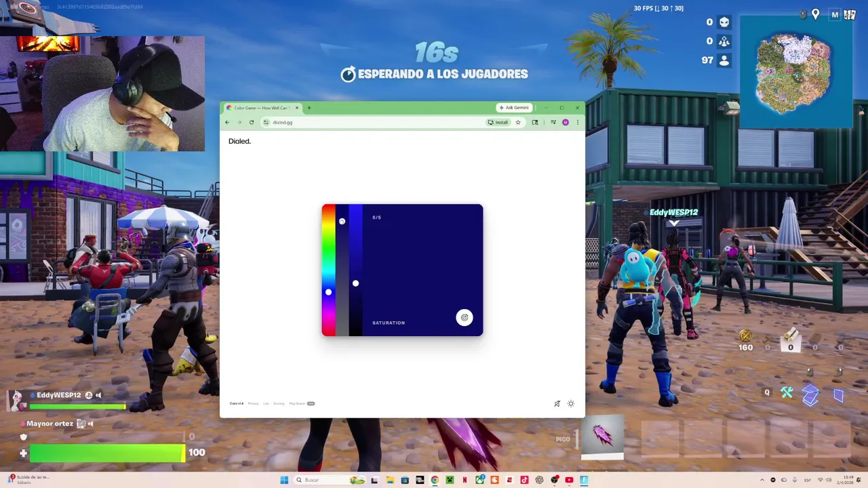Image resolution: width=868 pixels, height=488 pixels.
Task: Open the Play Sound footer link
Action: (297, 403)
